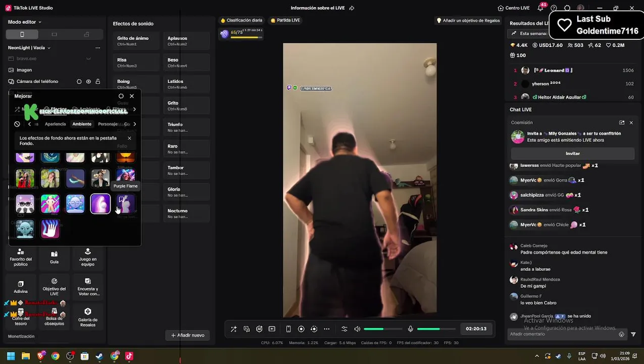Show next effect category tabs arrow
The width and height of the screenshot is (644, 364).
(134, 124)
